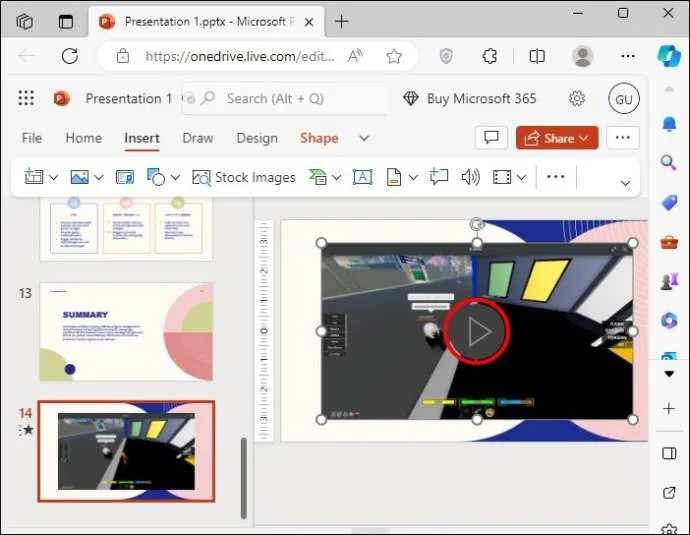Expand the header footer dropdown arrow

click(x=413, y=178)
